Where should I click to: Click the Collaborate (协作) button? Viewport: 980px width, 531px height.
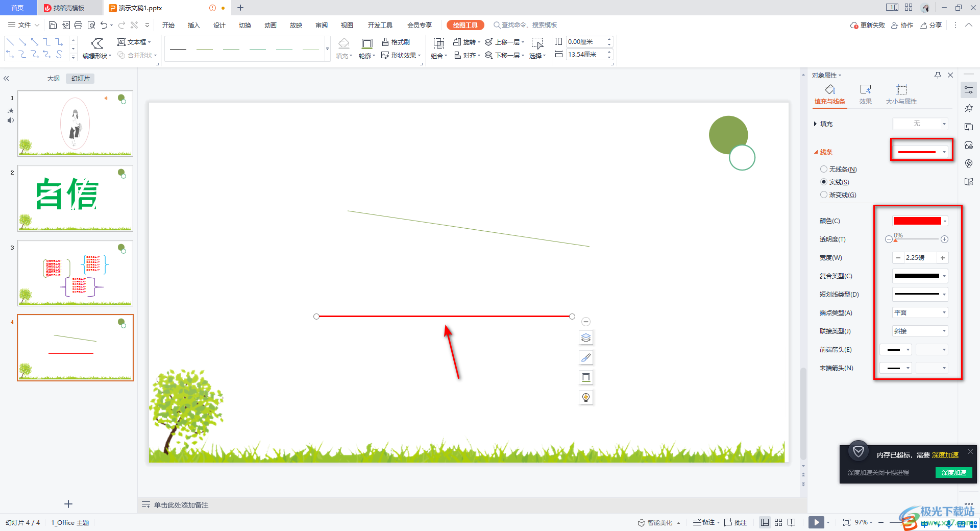pyautogui.click(x=902, y=25)
